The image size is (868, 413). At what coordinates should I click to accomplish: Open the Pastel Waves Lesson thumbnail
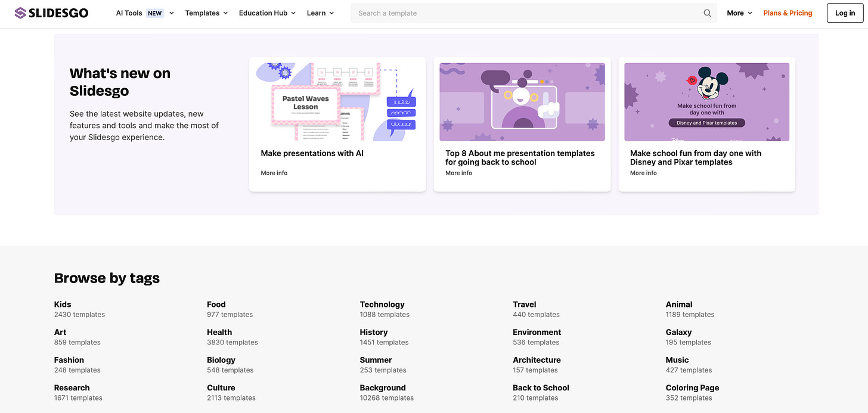click(337, 102)
